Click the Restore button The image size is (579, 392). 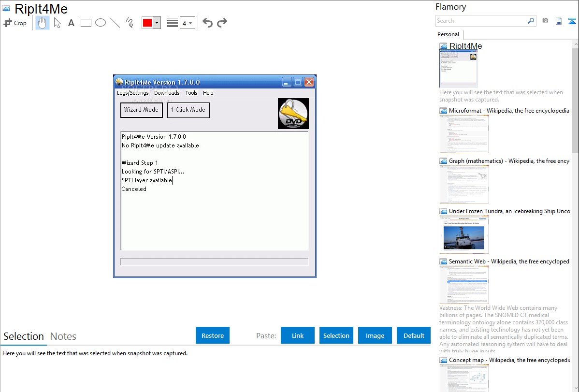(213, 335)
